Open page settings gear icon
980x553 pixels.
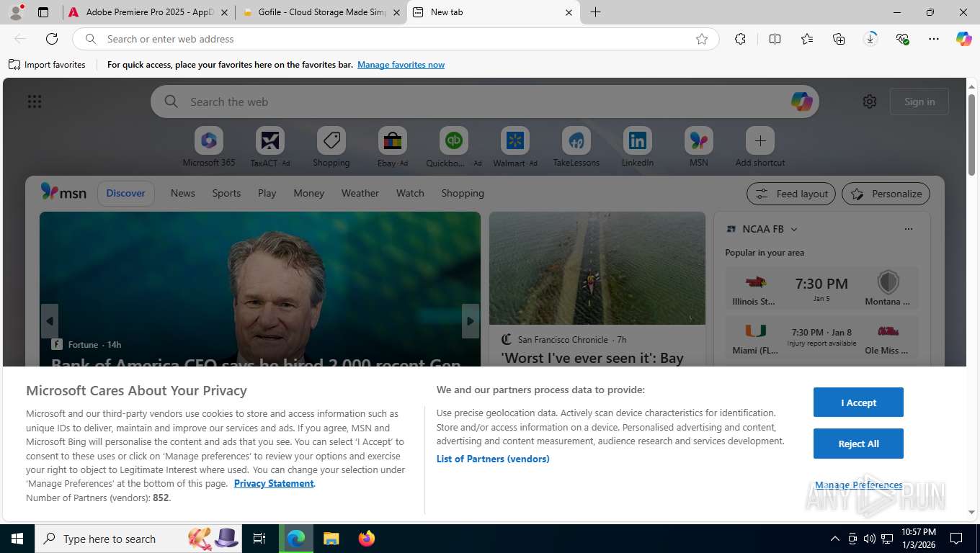[x=870, y=102]
